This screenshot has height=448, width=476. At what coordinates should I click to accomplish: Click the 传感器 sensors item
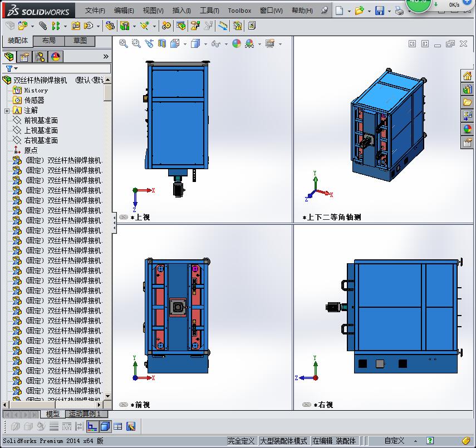(x=35, y=101)
